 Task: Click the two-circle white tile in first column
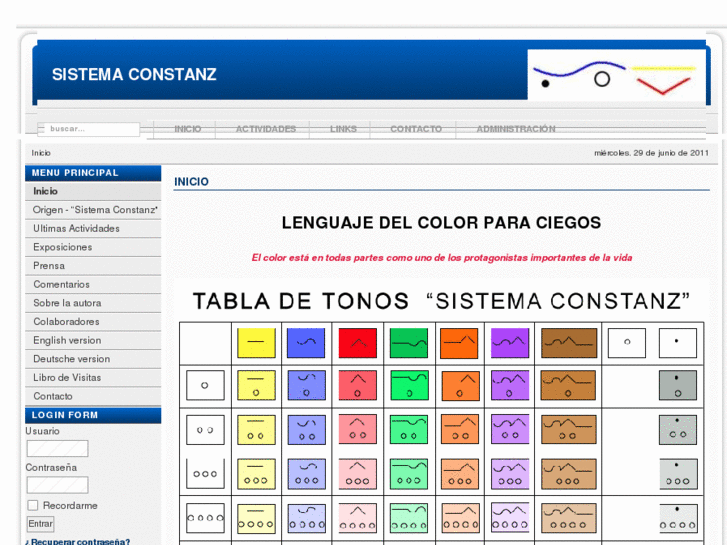click(205, 430)
